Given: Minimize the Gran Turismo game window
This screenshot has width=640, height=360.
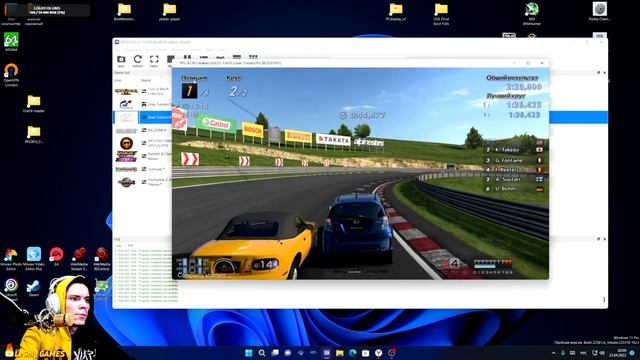Looking at the screenshot, I should click(514, 63).
